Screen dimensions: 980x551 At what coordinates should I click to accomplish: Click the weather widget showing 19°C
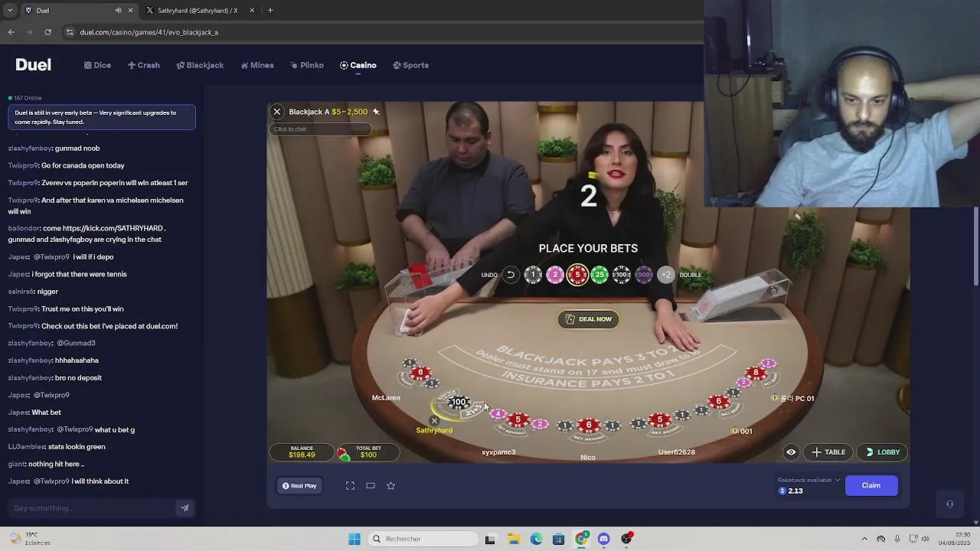[29, 539]
